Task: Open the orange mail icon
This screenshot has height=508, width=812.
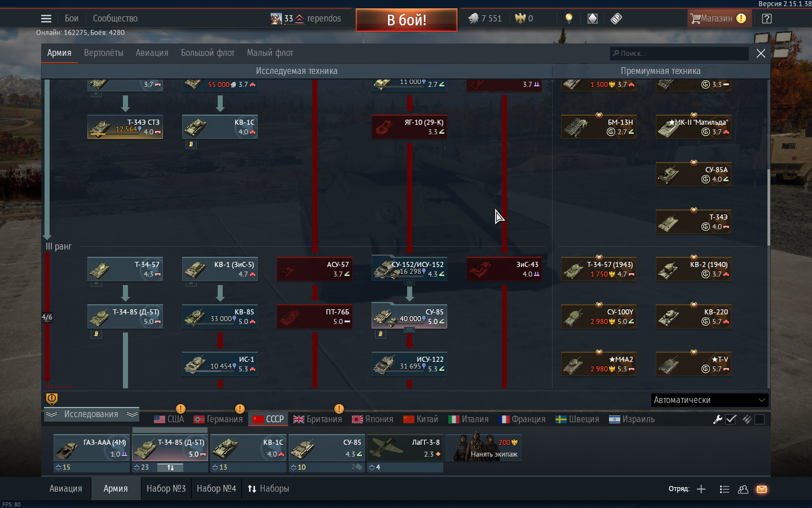Action: [x=762, y=489]
